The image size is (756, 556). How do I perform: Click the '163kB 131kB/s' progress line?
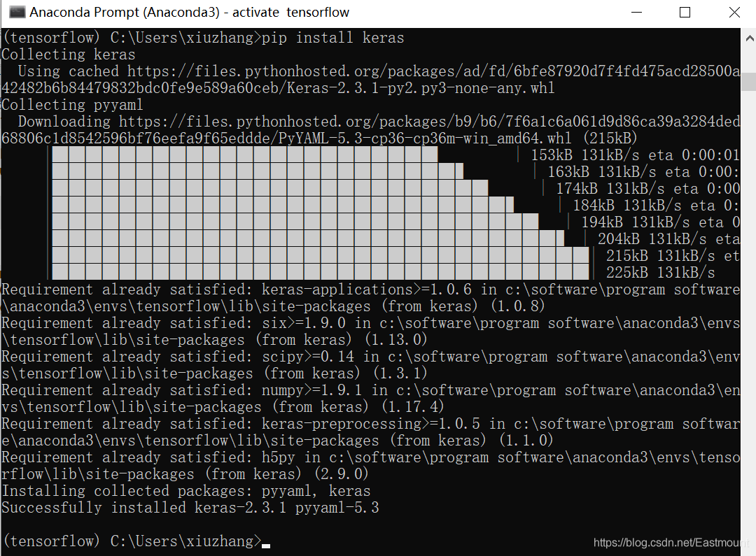point(643,172)
